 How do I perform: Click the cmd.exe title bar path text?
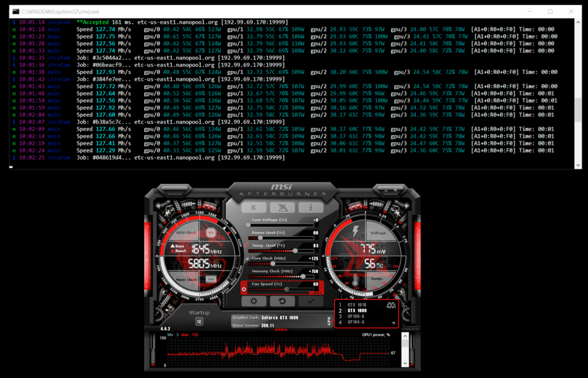pos(60,12)
